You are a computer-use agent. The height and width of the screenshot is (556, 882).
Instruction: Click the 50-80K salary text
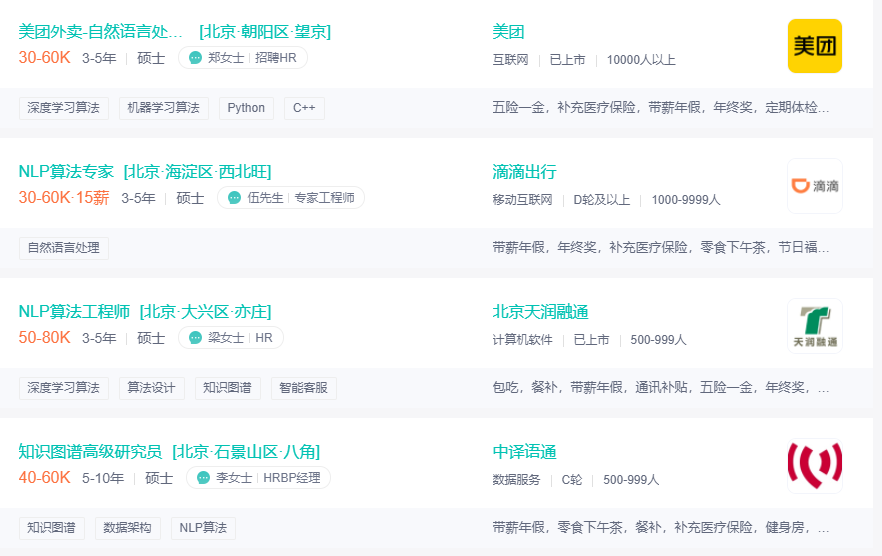(44, 338)
